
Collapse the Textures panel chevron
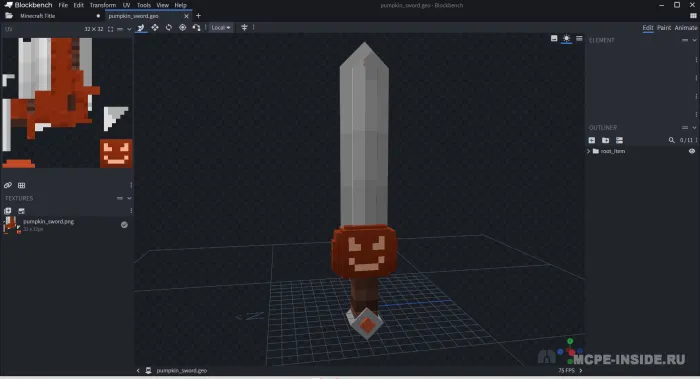pyautogui.click(x=129, y=198)
